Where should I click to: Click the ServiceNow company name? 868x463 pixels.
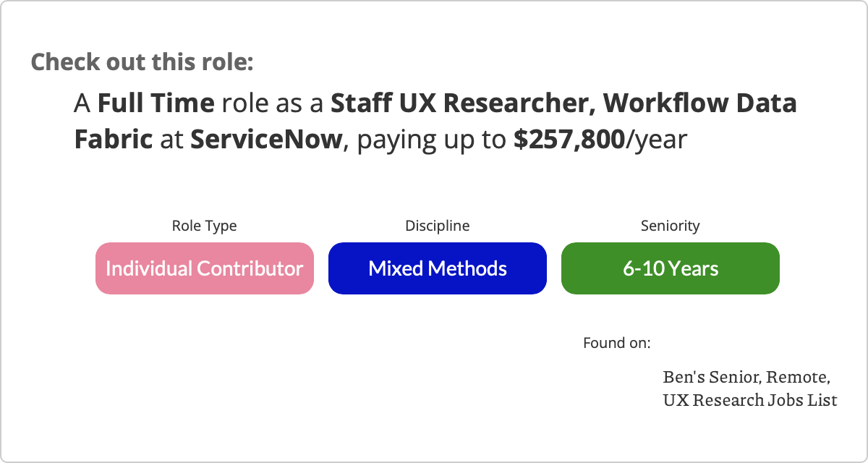click(x=266, y=140)
